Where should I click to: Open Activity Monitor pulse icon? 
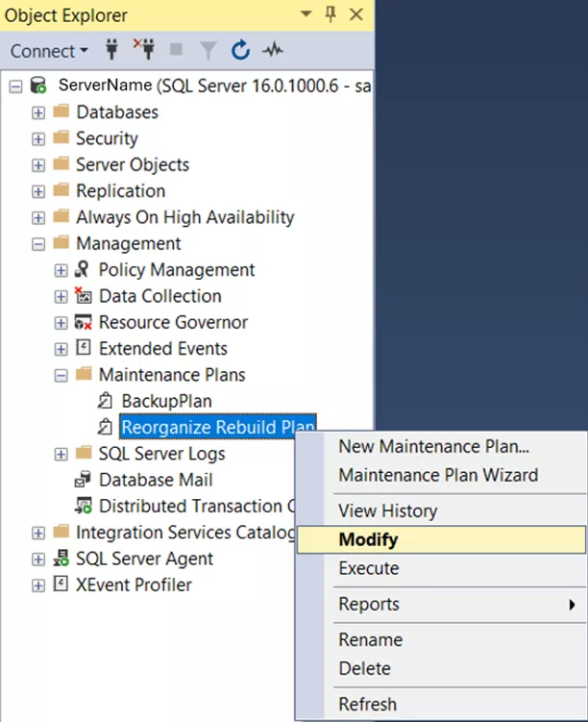[273, 49]
